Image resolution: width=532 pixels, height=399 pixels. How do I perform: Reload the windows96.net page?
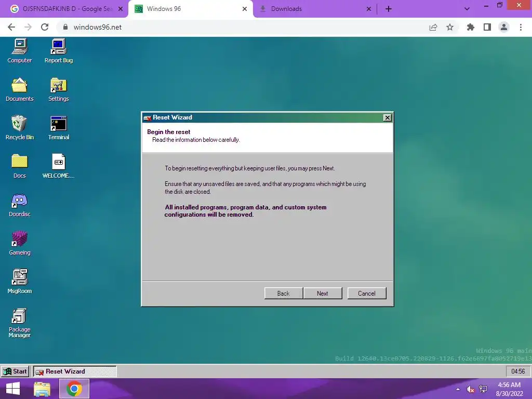pos(45,27)
